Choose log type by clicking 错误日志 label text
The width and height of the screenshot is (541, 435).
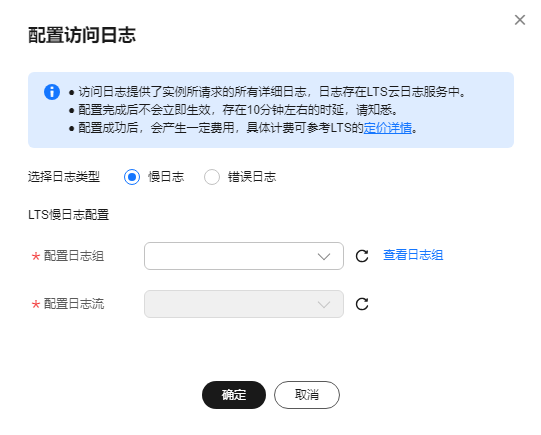252,177
